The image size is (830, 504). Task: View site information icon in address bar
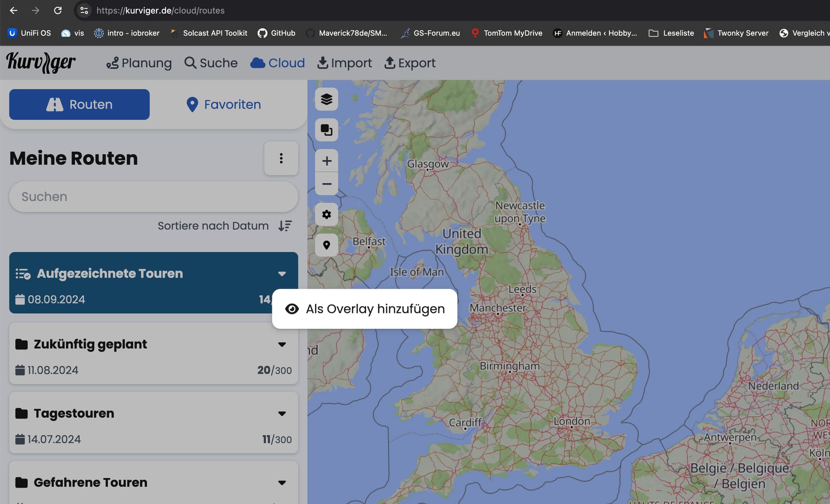coord(84,10)
